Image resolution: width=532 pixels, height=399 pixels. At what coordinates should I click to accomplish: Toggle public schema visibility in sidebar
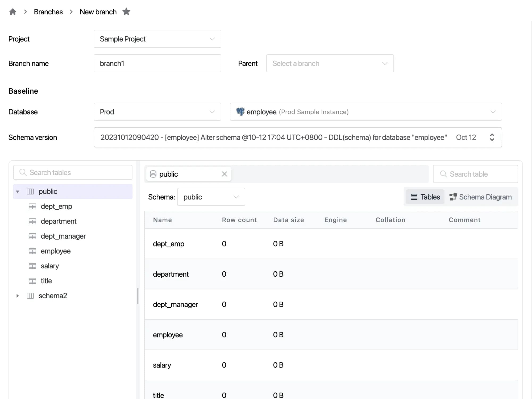(18, 191)
